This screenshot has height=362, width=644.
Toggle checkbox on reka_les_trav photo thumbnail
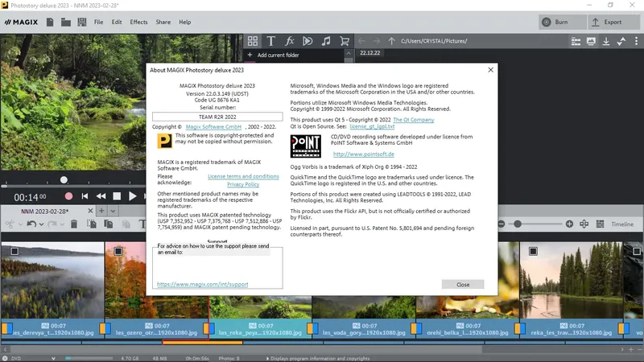533,251
